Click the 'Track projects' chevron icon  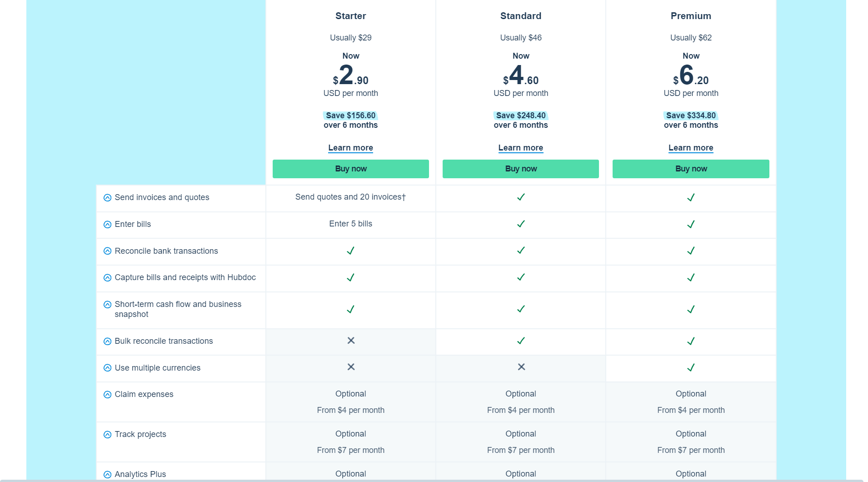(107, 435)
